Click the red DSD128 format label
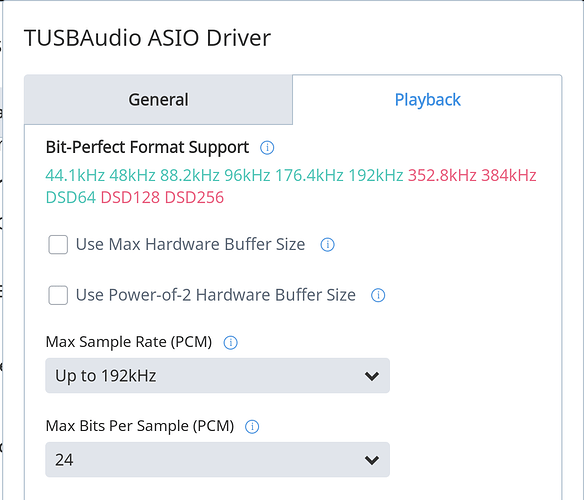Viewport: 584px width, 500px height. (x=130, y=197)
